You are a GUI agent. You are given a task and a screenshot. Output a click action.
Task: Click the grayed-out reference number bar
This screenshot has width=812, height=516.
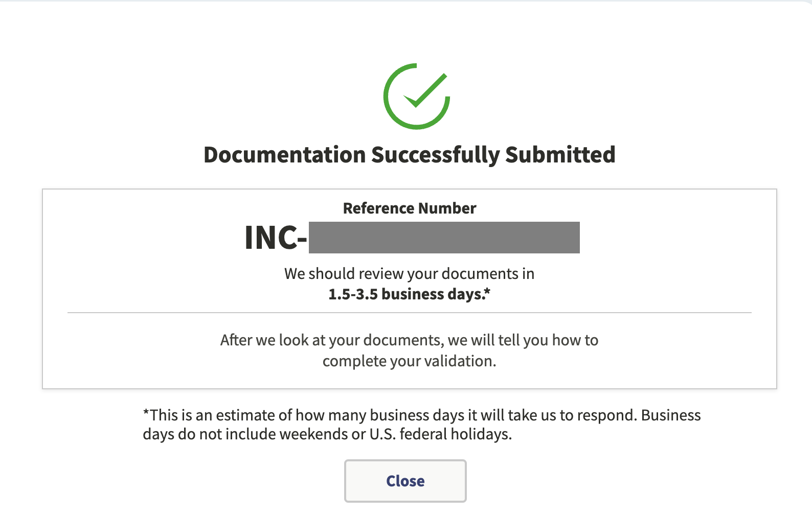pyautogui.click(x=445, y=237)
